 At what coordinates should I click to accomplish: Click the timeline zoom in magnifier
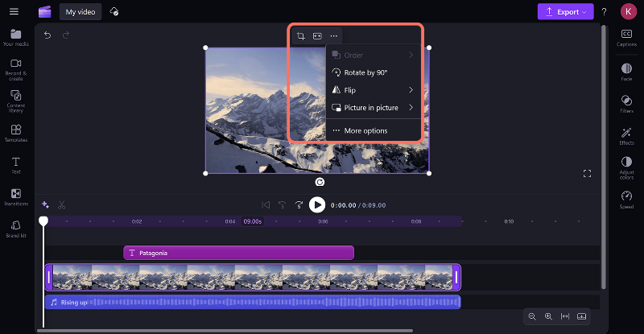tap(548, 316)
